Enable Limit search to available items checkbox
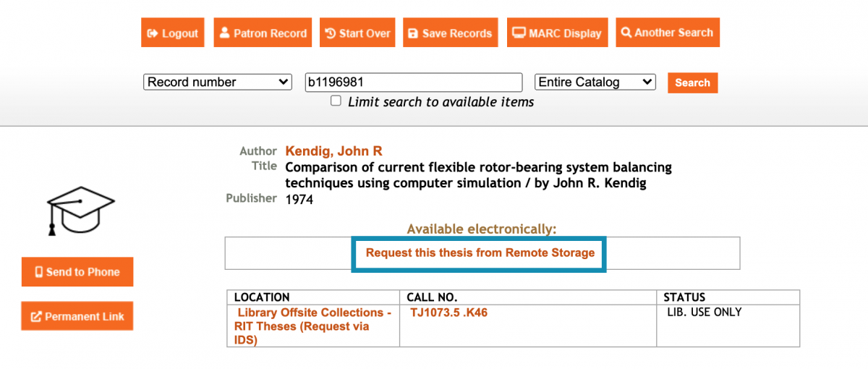 (x=336, y=101)
